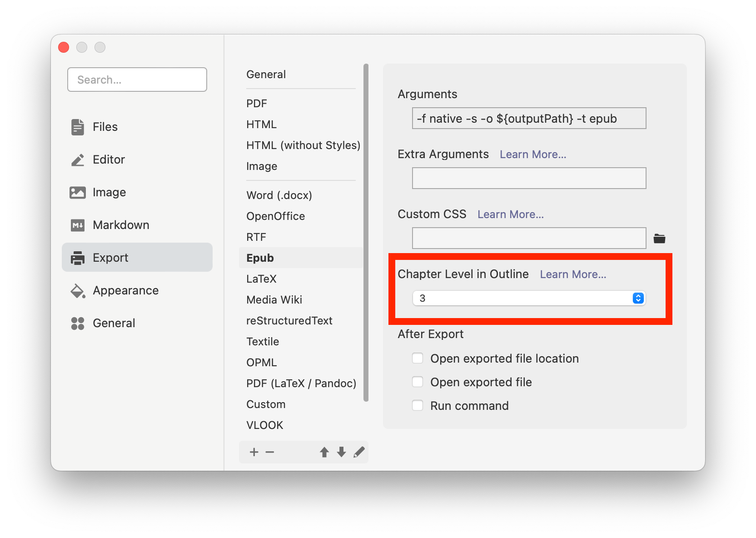
Task: Click the plus icon to add export format
Action: (x=254, y=452)
